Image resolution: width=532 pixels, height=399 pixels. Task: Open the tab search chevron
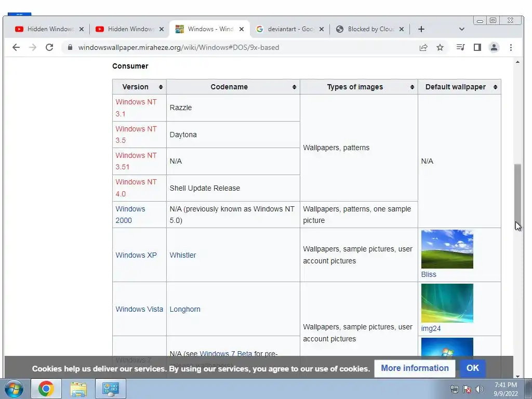[x=461, y=29]
